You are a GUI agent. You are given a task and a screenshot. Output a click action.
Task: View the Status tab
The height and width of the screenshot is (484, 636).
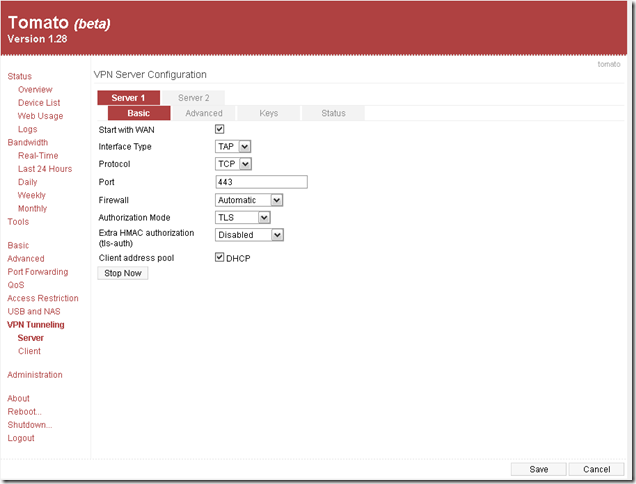(333, 113)
